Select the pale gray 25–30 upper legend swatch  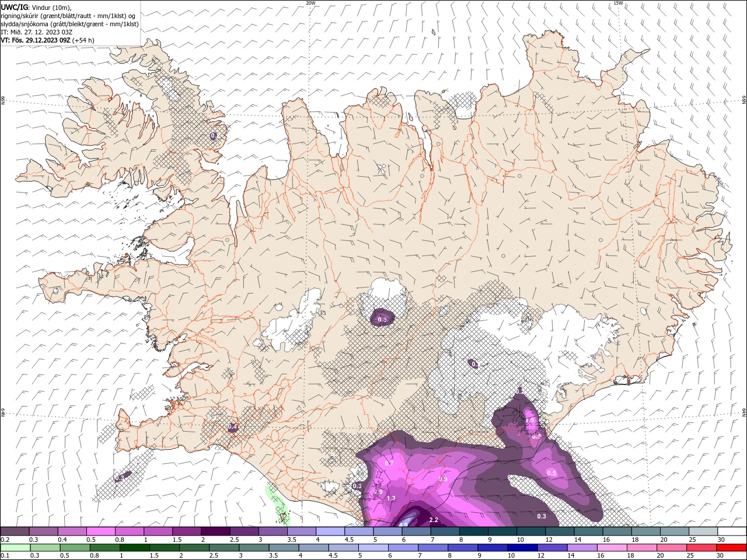click(703, 531)
